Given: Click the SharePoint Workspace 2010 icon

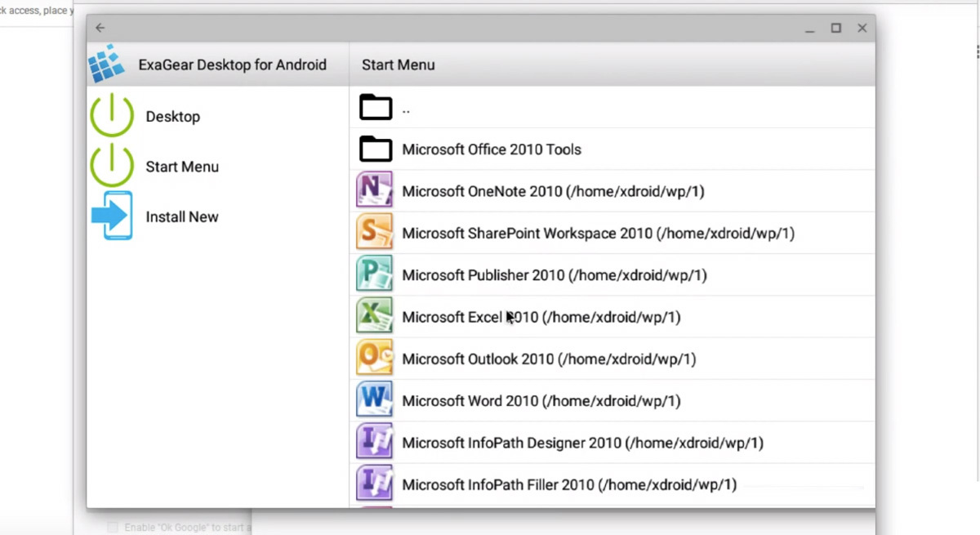Looking at the screenshot, I should click(374, 233).
